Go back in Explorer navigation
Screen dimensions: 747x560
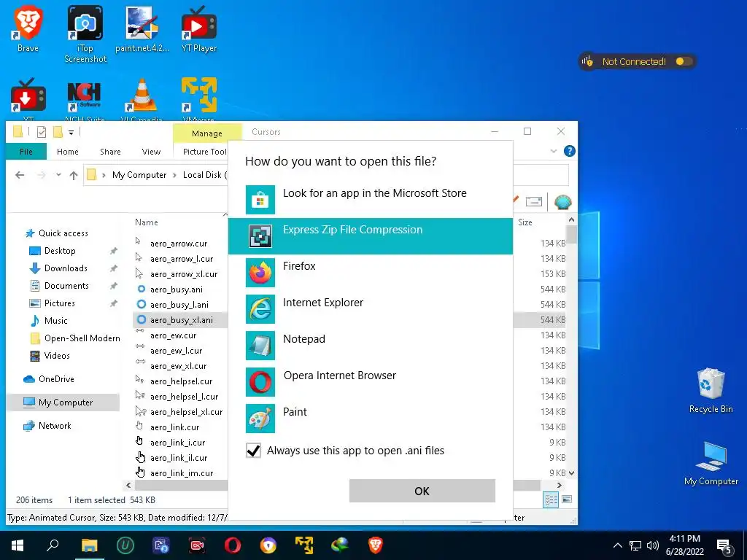[x=20, y=175]
